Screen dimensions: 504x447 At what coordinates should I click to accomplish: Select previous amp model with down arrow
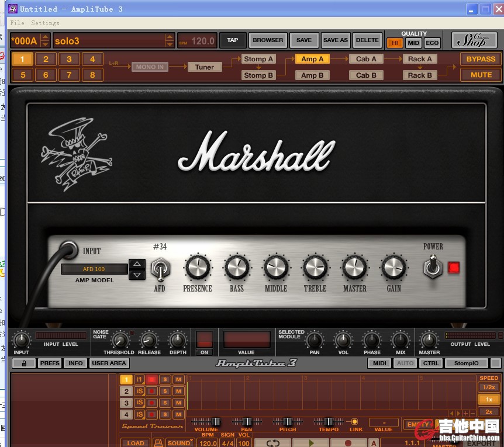[x=137, y=275]
